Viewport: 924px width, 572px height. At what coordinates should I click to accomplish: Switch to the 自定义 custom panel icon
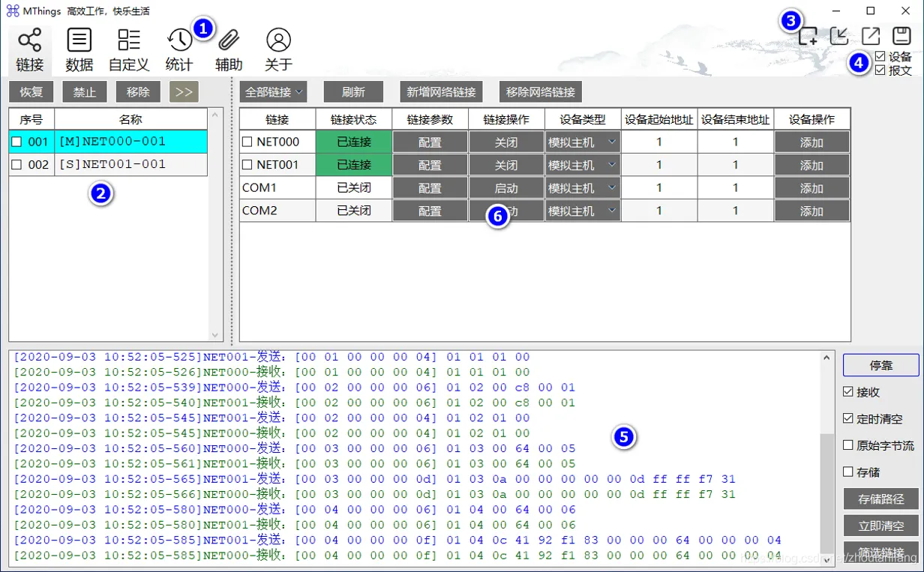tap(129, 49)
